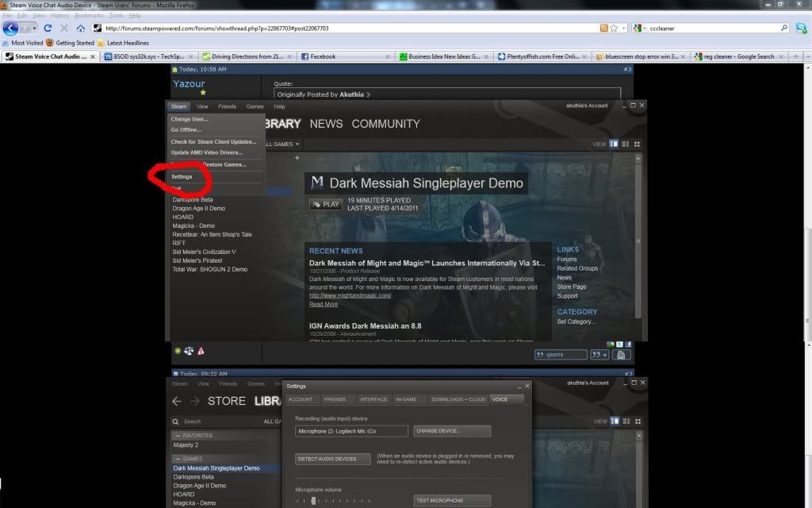Select Go Offline in the Steam menu
This screenshot has width=812, height=508.
pos(186,129)
